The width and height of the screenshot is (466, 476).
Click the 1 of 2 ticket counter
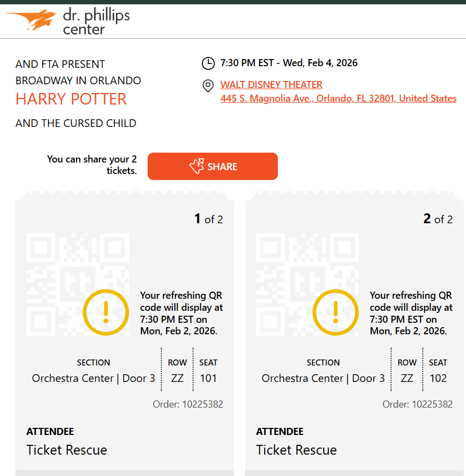[x=209, y=219]
